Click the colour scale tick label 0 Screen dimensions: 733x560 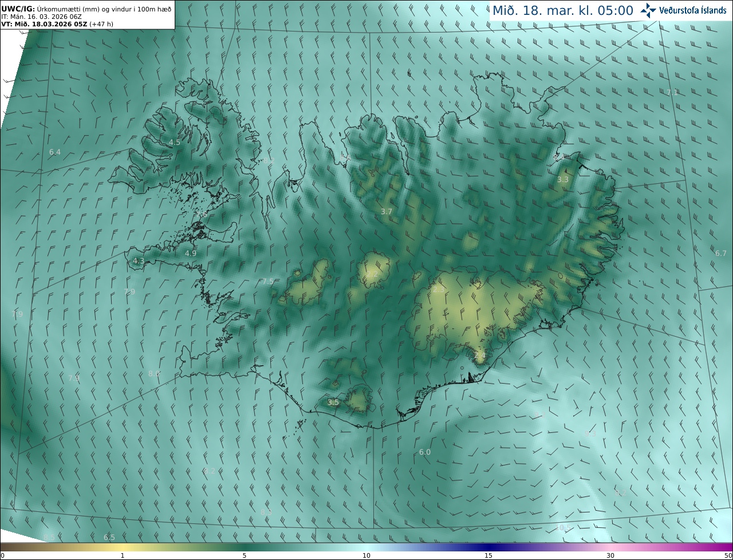tap(2, 555)
